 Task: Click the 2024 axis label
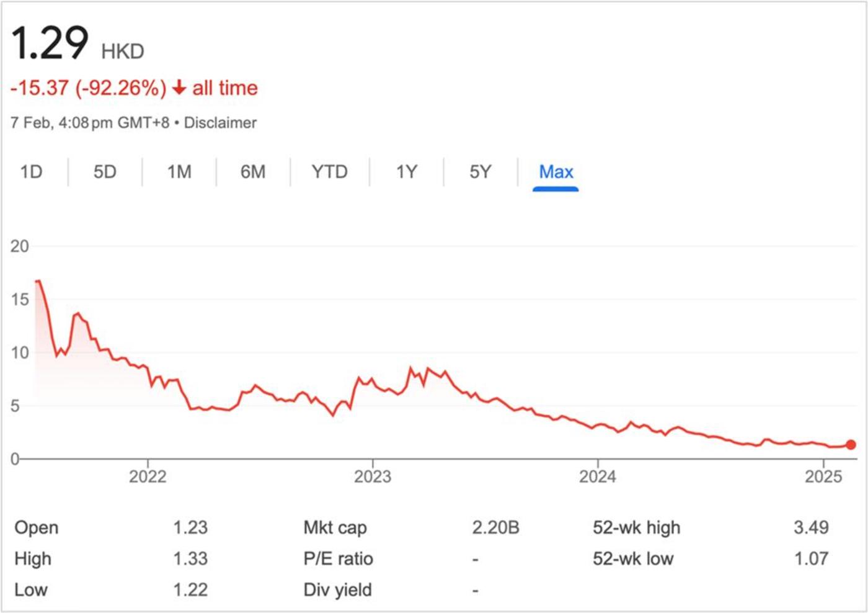[598, 477]
